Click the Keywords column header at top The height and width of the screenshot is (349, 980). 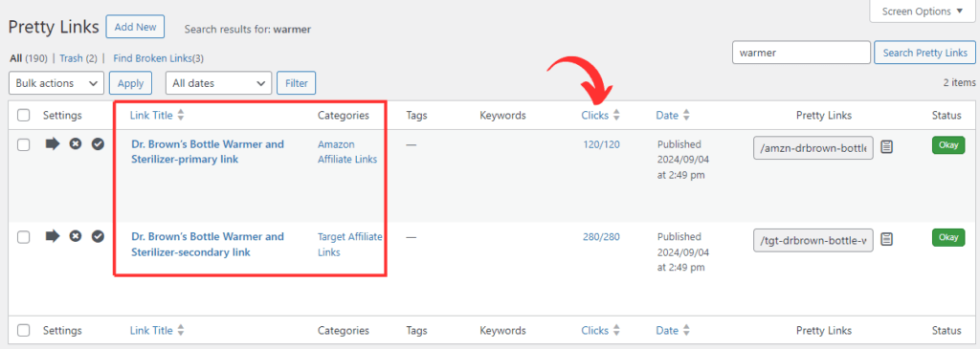[x=502, y=115]
